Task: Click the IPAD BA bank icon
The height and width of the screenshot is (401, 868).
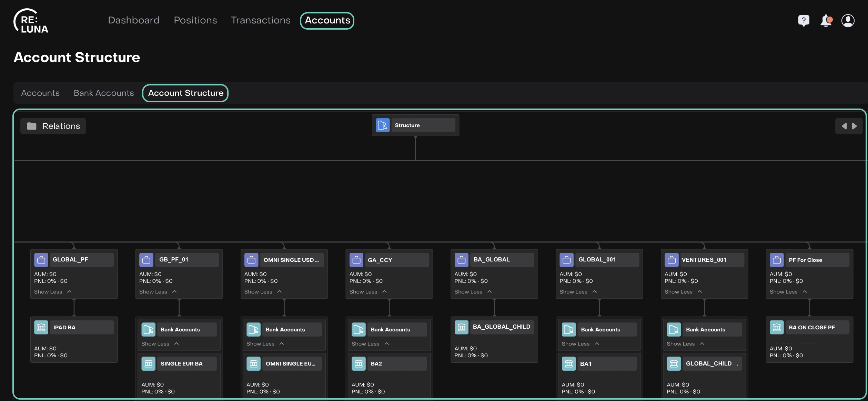Action: [x=41, y=327]
